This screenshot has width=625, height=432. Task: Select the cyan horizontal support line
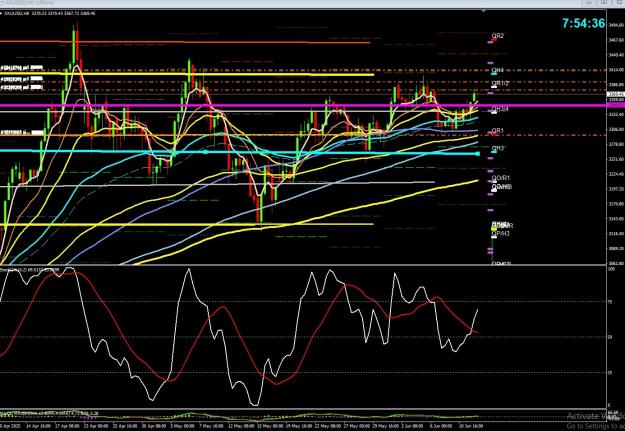click(x=239, y=152)
